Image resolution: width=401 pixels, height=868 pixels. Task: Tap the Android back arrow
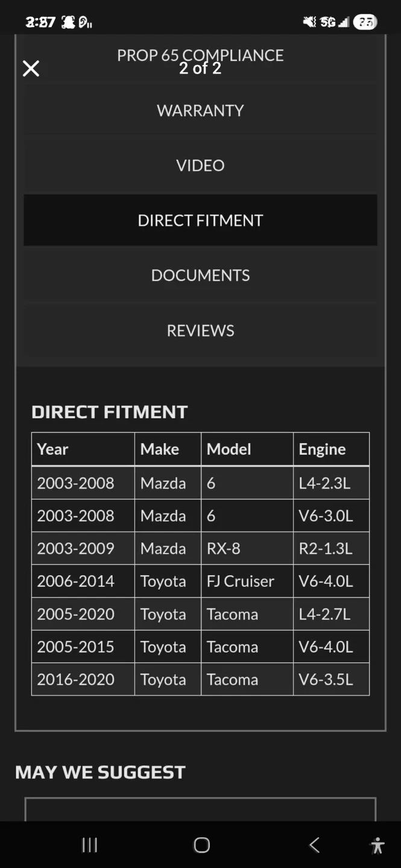314,845
